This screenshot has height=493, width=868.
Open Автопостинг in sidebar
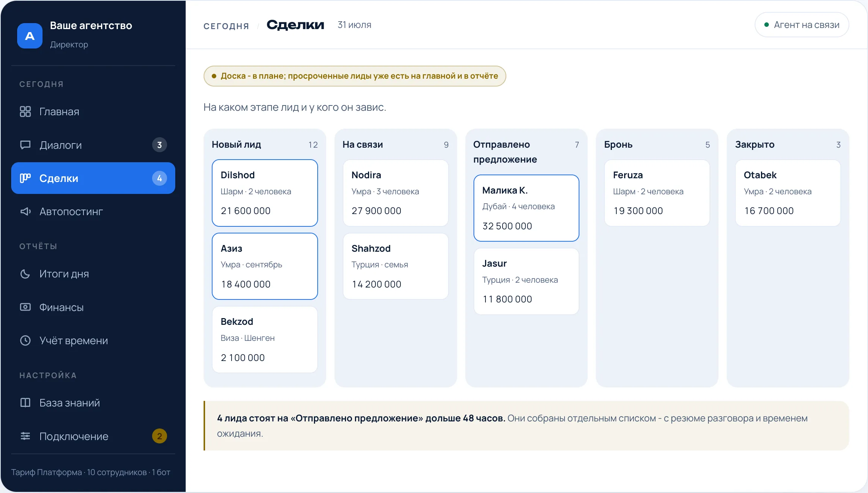point(93,211)
